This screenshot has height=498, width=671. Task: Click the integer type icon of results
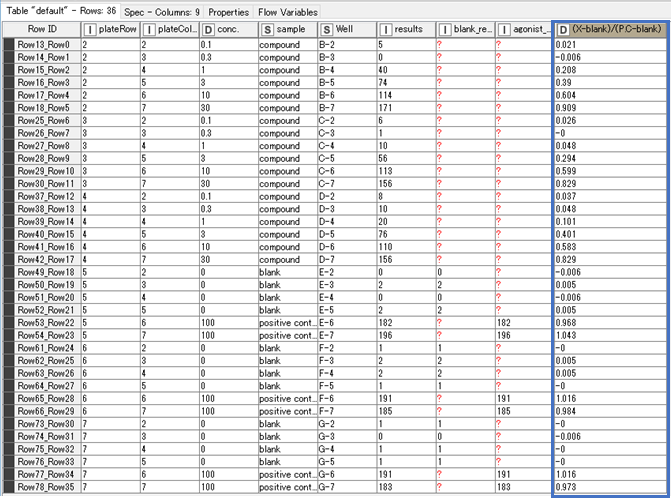[x=386, y=30]
